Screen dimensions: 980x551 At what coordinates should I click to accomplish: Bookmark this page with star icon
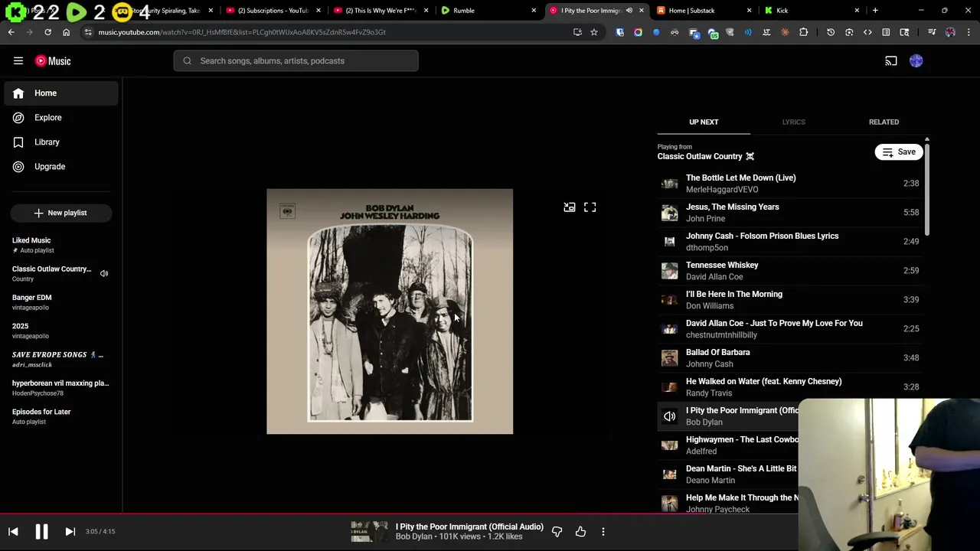pyautogui.click(x=594, y=32)
